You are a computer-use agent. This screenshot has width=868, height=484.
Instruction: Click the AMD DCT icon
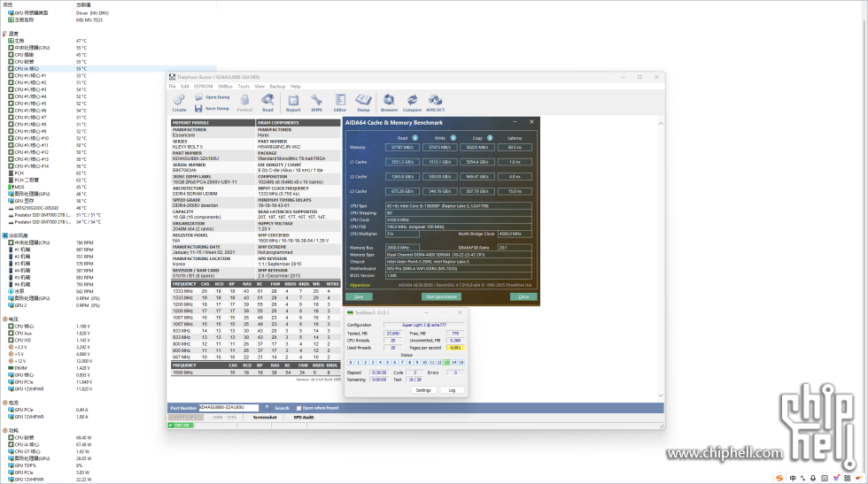click(x=436, y=103)
